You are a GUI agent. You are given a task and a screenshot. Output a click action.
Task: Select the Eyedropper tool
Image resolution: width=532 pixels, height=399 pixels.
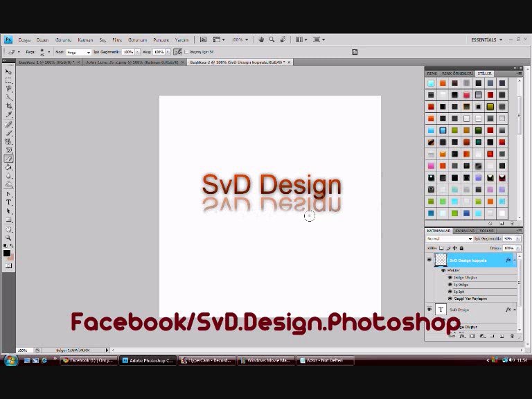click(x=8, y=115)
